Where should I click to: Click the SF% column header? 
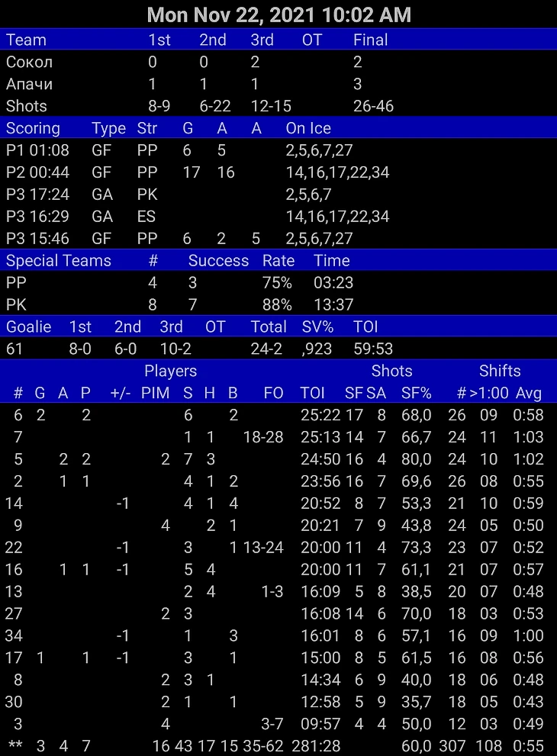click(x=416, y=393)
